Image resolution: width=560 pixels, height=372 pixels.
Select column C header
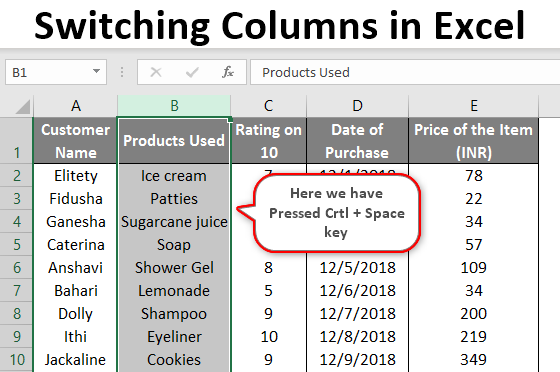point(268,106)
